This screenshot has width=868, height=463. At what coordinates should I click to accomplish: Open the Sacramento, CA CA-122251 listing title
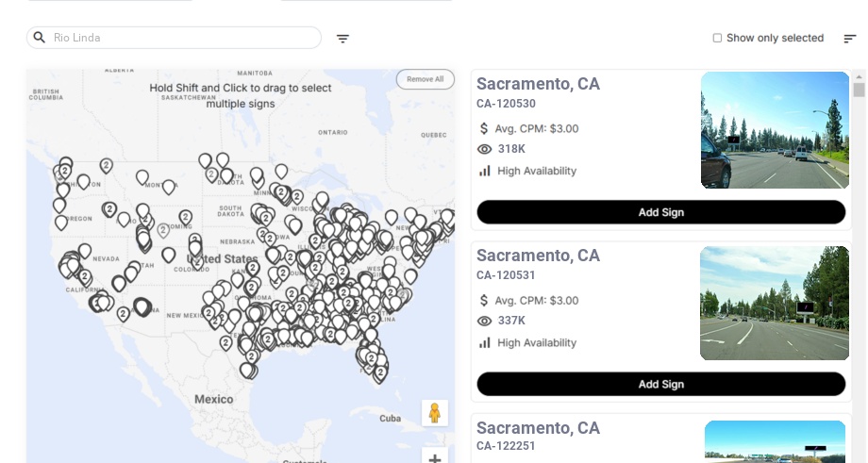pos(538,428)
